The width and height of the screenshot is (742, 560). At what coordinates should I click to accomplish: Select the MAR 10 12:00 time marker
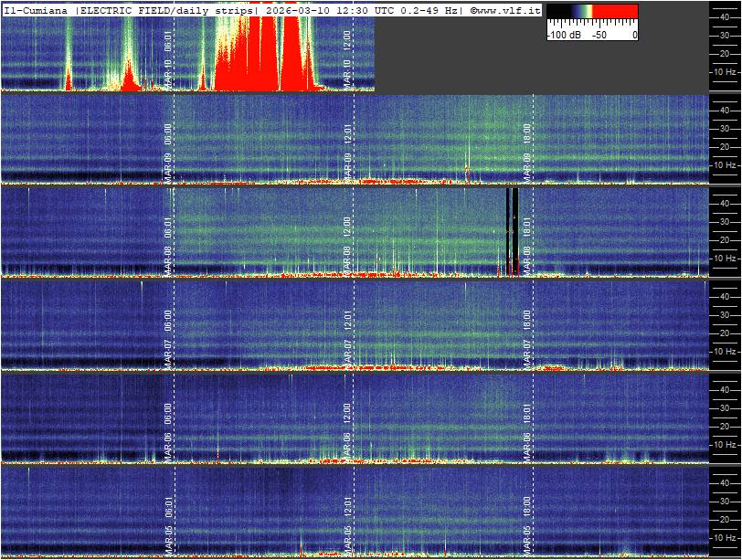pyautogui.click(x=347, y=57)
